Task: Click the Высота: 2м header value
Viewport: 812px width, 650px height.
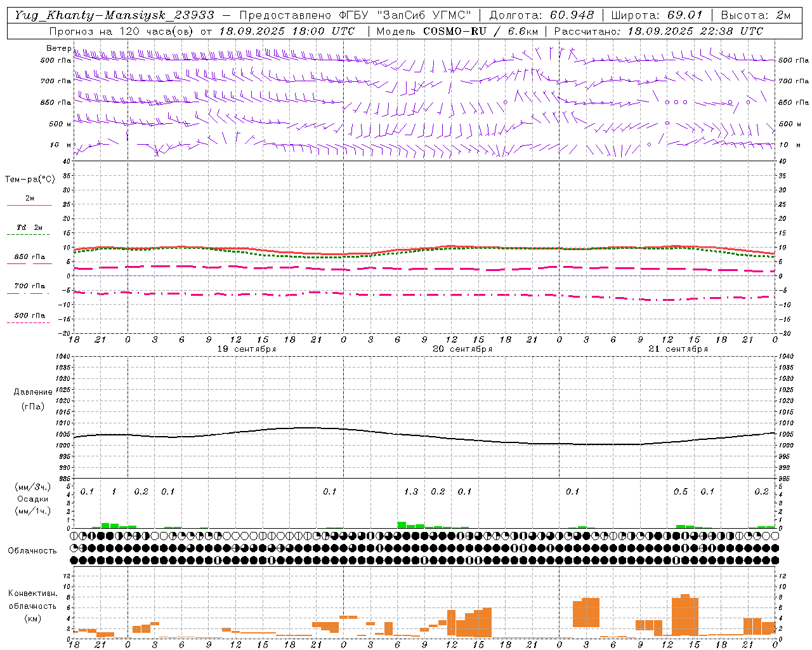Action: pyautogui.click(x=756, y=15)
